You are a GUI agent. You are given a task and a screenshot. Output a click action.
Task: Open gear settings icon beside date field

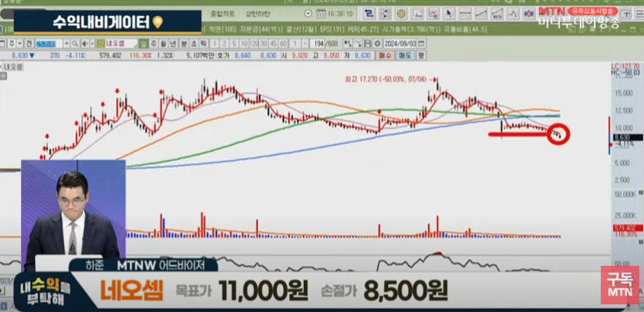tap(377, 43)
